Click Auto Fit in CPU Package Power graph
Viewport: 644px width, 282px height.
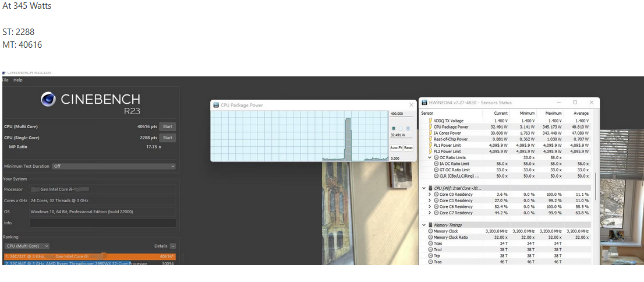395,147
